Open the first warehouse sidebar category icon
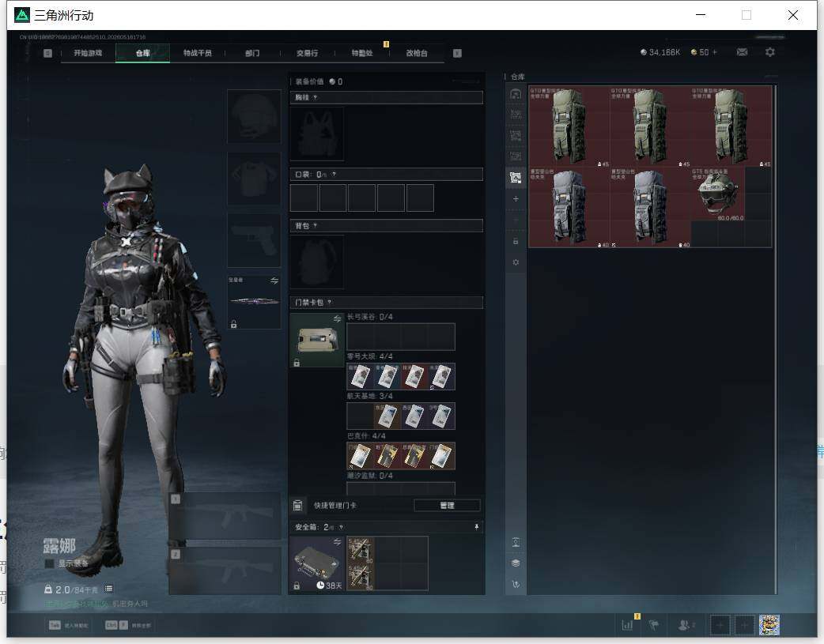Viewport: 824px width, 644px height. pyautogui.click(x=516, y=94)
